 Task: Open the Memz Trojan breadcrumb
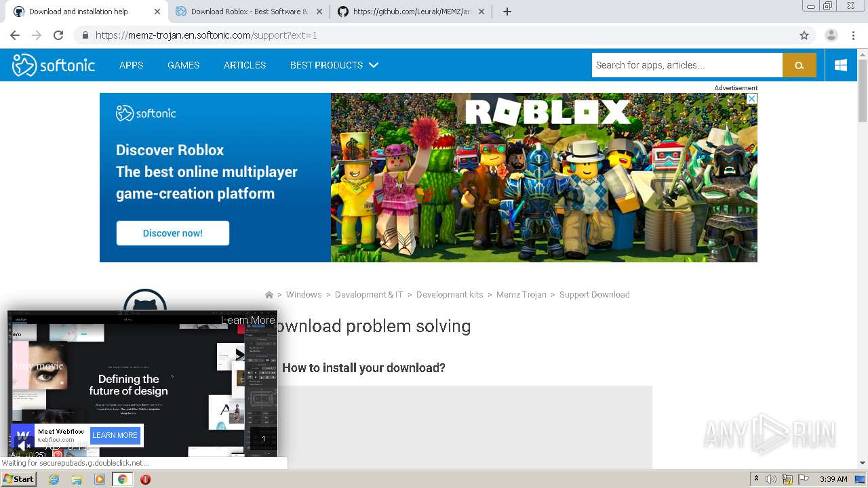[521, 295]
